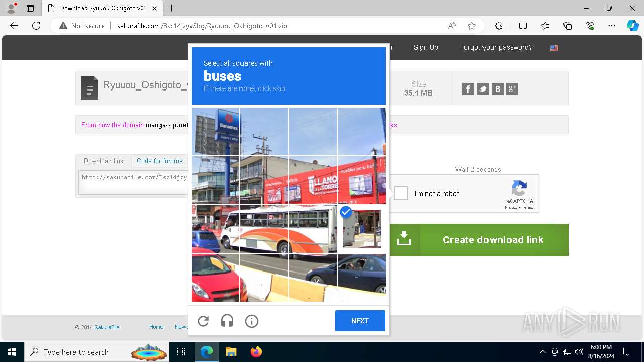
Task: Open Windows Start menu
Action: click(x=12, y=352)
